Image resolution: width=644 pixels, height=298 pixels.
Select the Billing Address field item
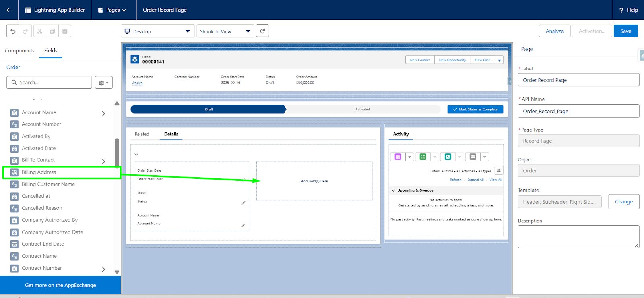click(x=39, y=172)
